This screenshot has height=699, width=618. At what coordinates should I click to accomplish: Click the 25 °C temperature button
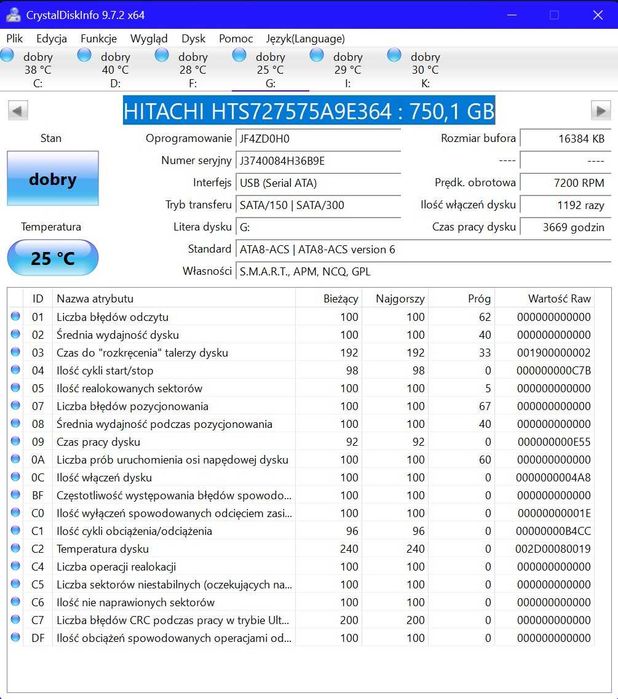pyautogui.click(x=53, y=258)
